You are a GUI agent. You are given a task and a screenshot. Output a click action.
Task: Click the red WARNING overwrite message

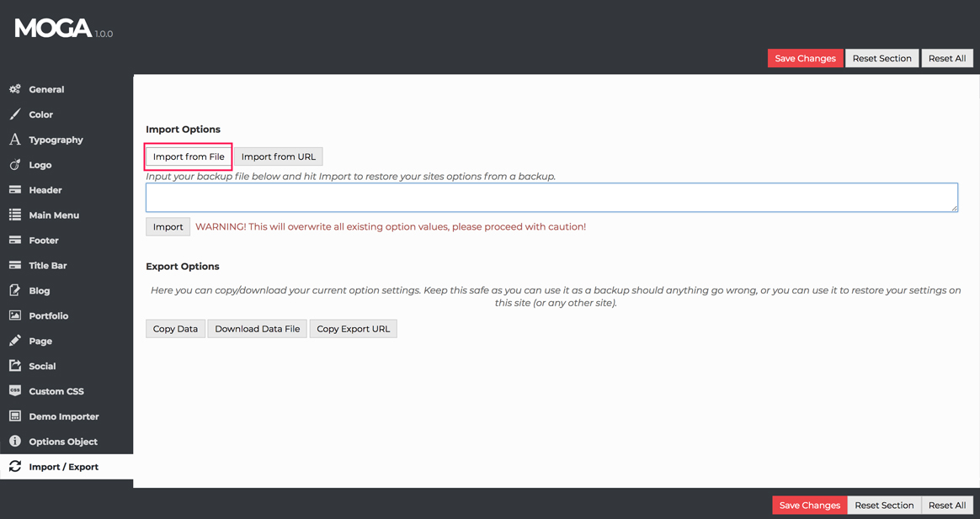(x=391, y=227)
